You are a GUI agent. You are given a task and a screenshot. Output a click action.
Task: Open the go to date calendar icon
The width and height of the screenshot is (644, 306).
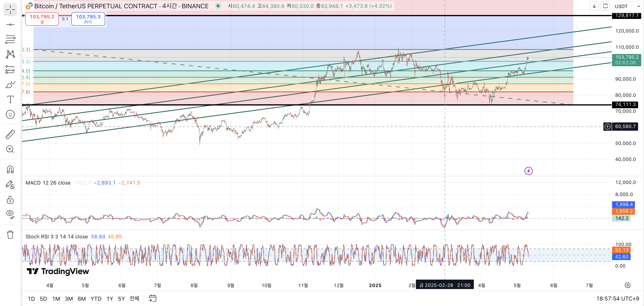coord(152,298)
